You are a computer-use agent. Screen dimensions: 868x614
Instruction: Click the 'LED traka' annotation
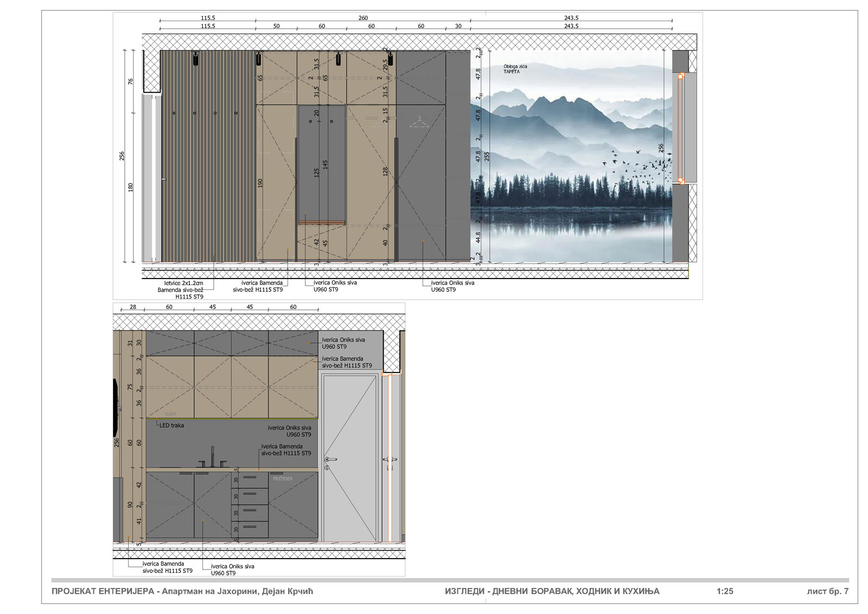(x=171, y=426)
